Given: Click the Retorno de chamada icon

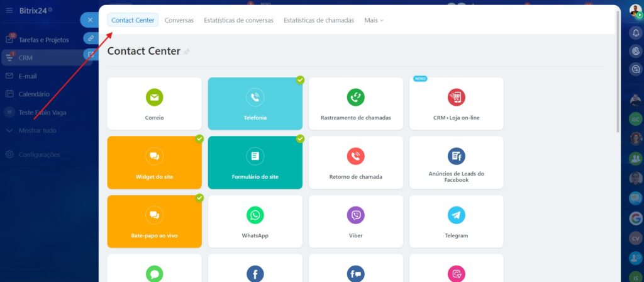Looking at the screenshot, I should [355, 156].
